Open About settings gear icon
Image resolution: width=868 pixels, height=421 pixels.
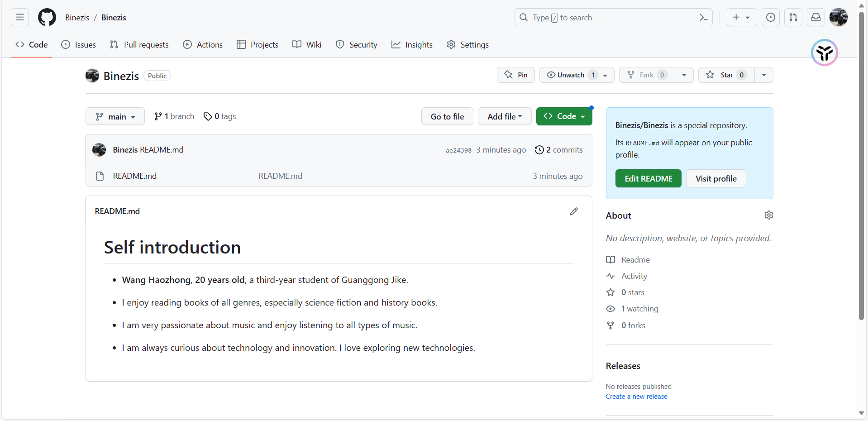pos(768,215)
